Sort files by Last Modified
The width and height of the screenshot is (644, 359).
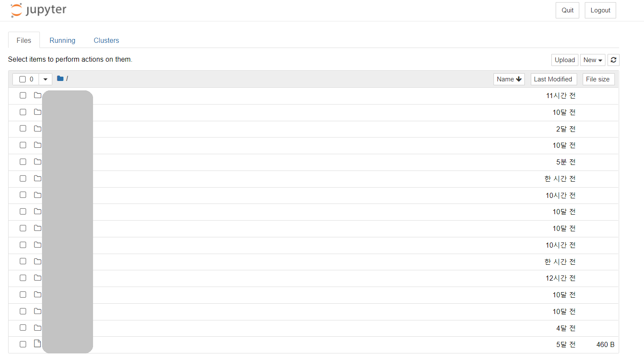(553, 79)
